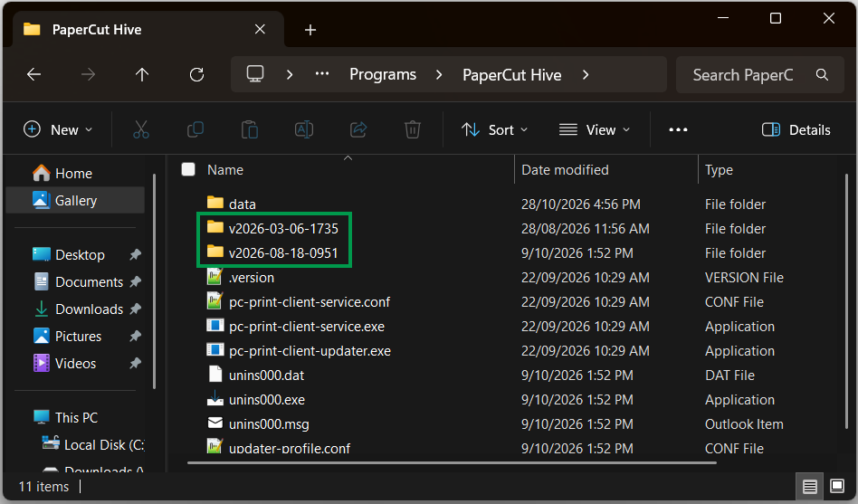Show hidden path with ellipsis in address bar
Viewport: 858px width, 504px height.
coord(322,74)
